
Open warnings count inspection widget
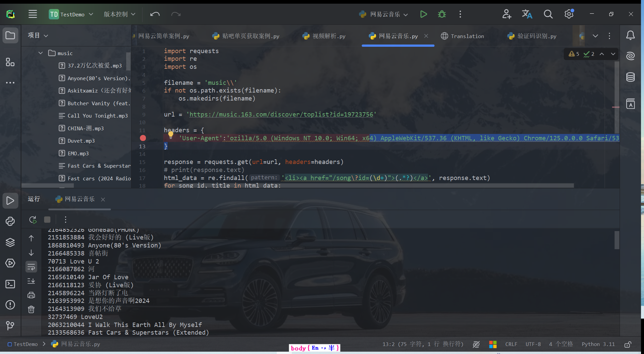[574, 54]
